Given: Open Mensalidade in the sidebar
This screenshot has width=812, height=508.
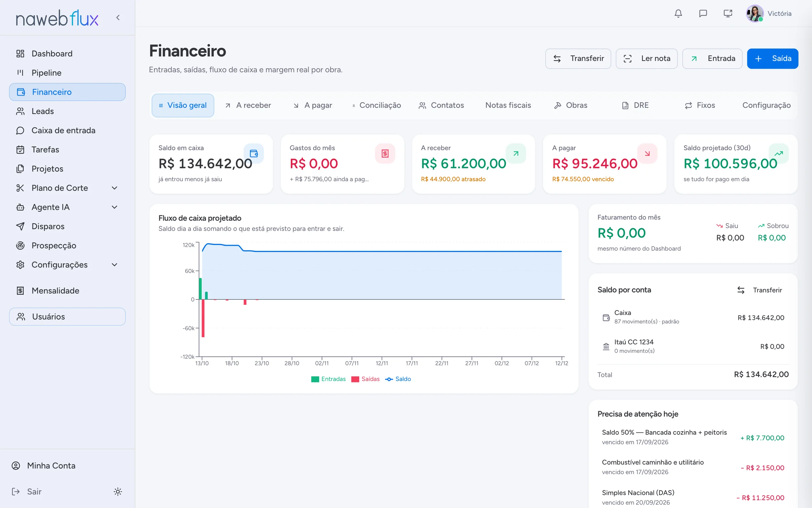Looking at the screenshot, I should click(x=67, y=291).
